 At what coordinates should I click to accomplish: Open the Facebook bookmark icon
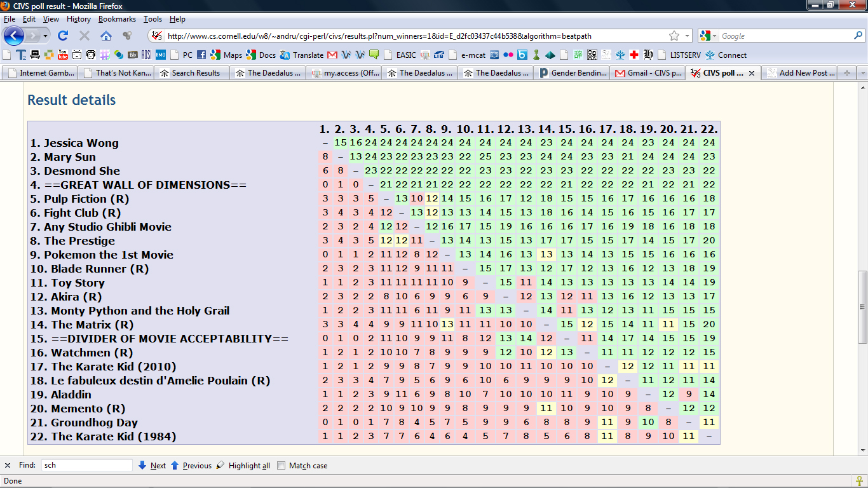[201, 55]
